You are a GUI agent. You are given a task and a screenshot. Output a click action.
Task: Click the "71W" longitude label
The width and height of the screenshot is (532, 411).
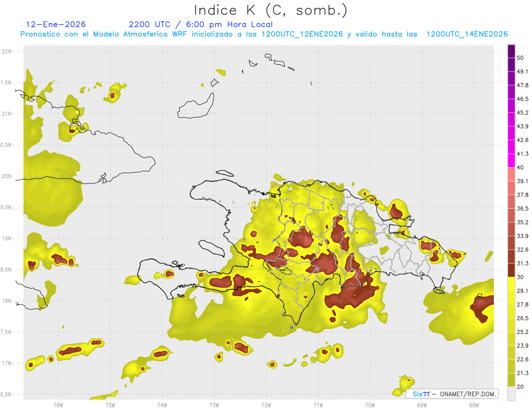point(318,405)
